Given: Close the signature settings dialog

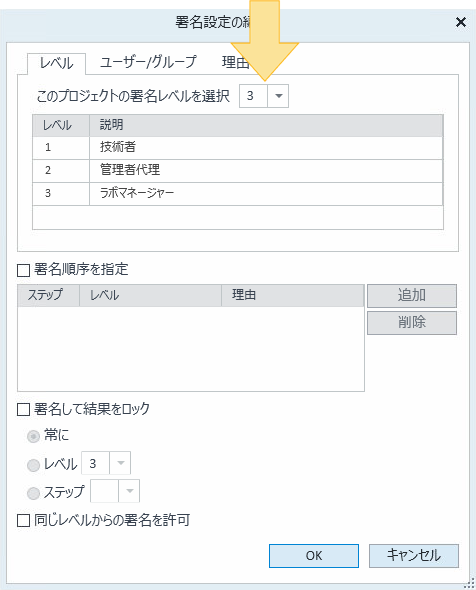Looking at the screenshot, I should pos(461,22).
